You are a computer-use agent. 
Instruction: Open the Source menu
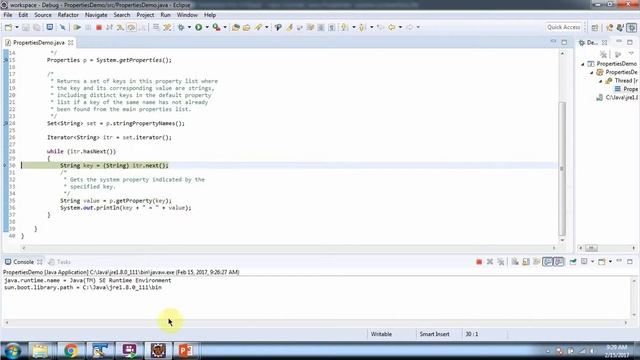[43, 15]
